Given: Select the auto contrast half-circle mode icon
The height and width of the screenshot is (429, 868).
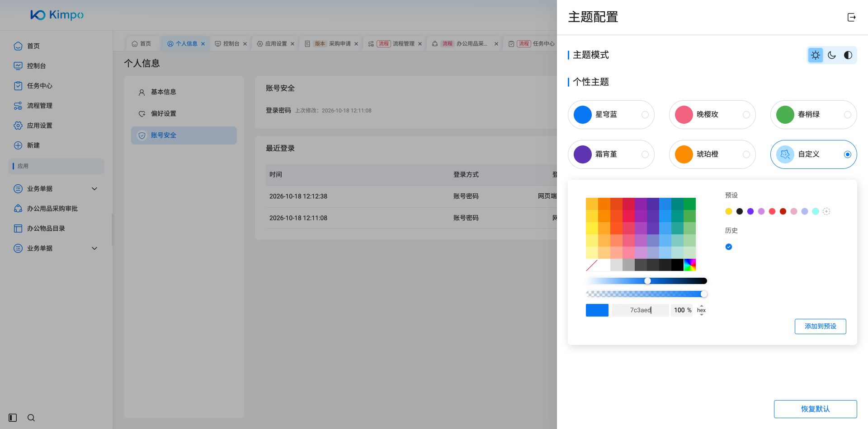Looking at the screenshot, I should coord(848,55).
